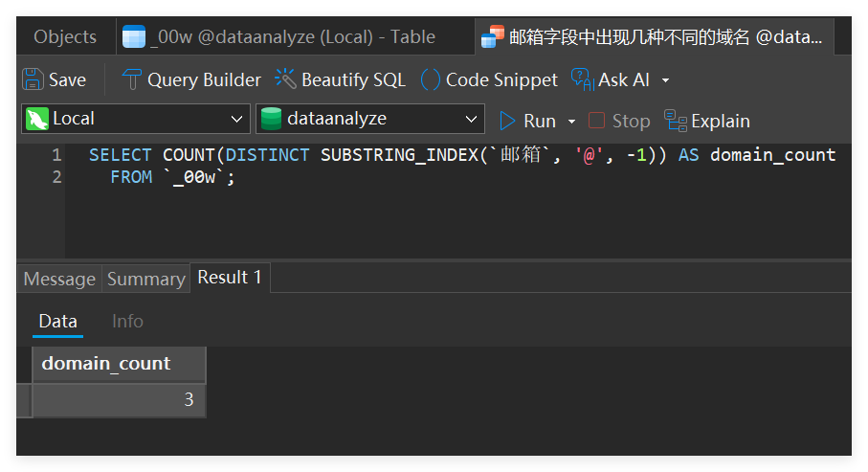Viewport: 868px width, 472px height.
Task: Click the Explain plan icon
Action: pyautogui.click(x=676, y=121)
